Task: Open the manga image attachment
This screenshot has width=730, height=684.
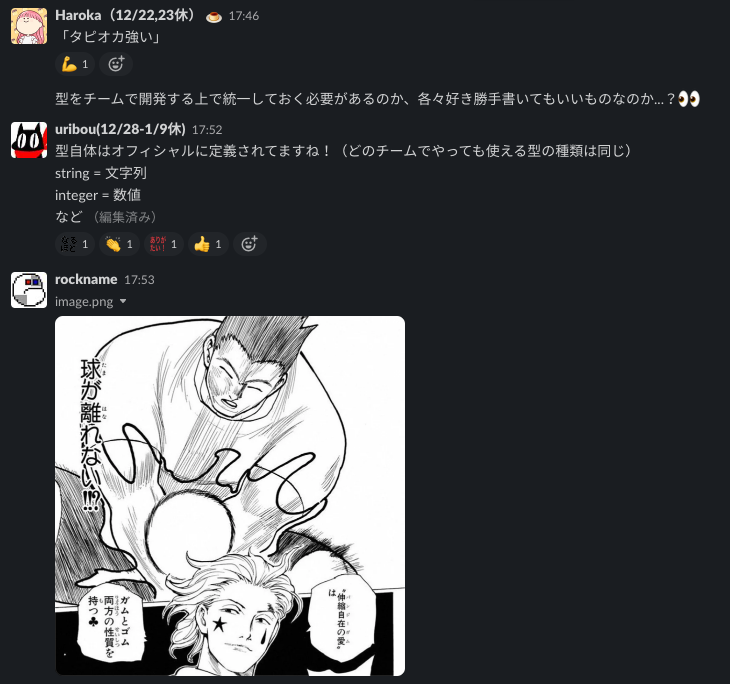Action: point(230,495)
